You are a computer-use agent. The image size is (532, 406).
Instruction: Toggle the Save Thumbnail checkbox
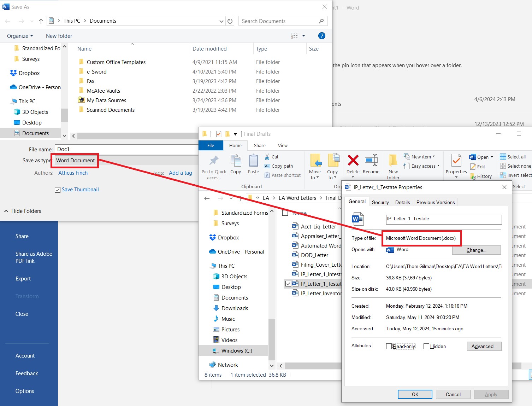click(x=58, y=190)
